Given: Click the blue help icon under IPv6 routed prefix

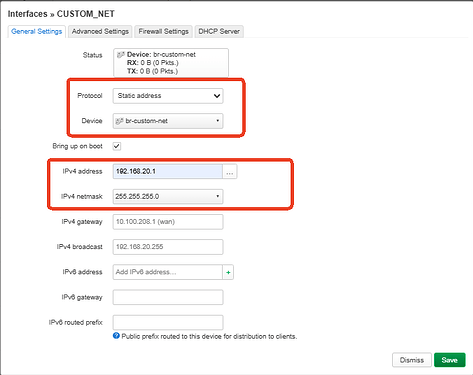Looking at the screenshot, I should pos(116,336).
